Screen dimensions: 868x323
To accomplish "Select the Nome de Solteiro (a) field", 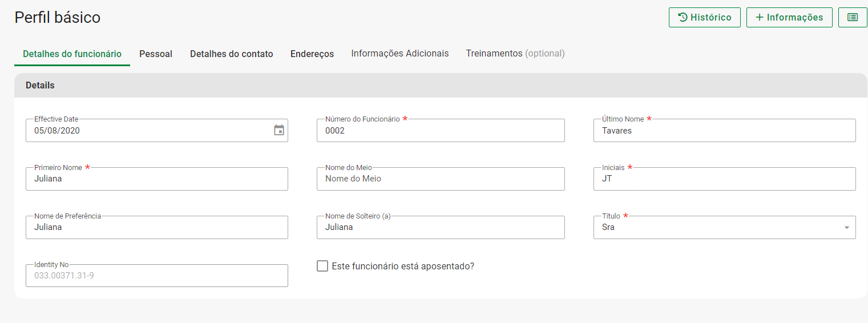I will (x=440, y=228).
